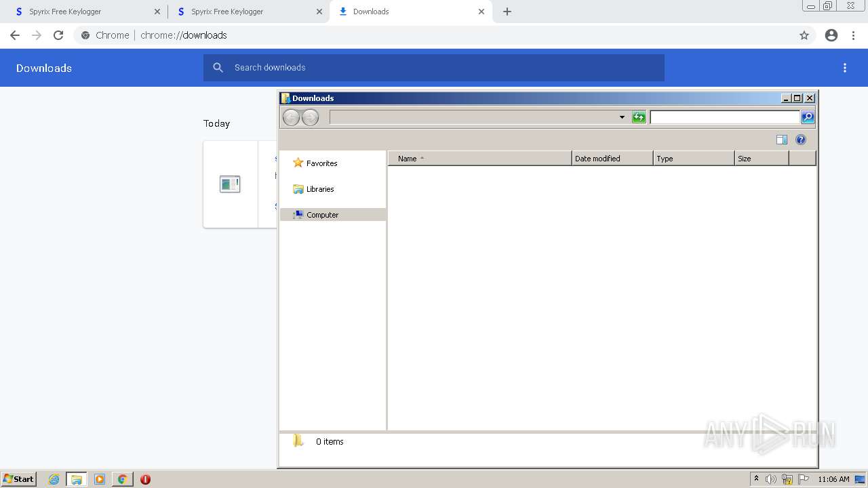The width and height of the screenshot is (868, 488).
Task: Open Explorer help question mark icon
Action: point(801,140)
